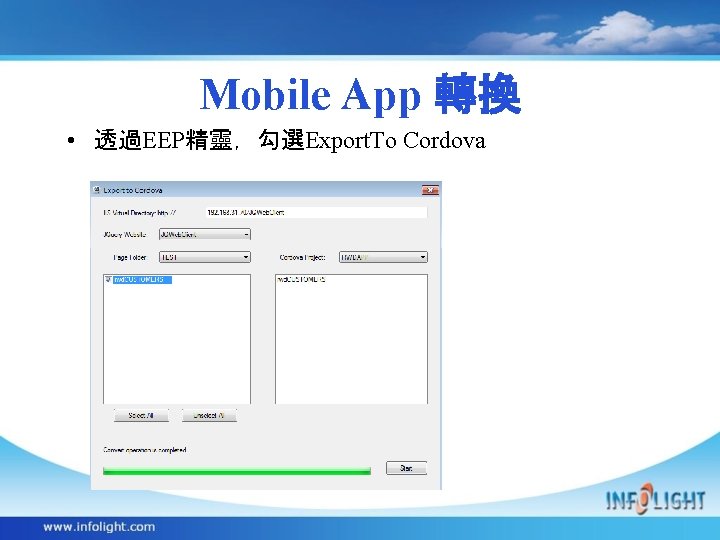Click the Infolight logo
Screen dimensions: 720x540
[655, 499]
